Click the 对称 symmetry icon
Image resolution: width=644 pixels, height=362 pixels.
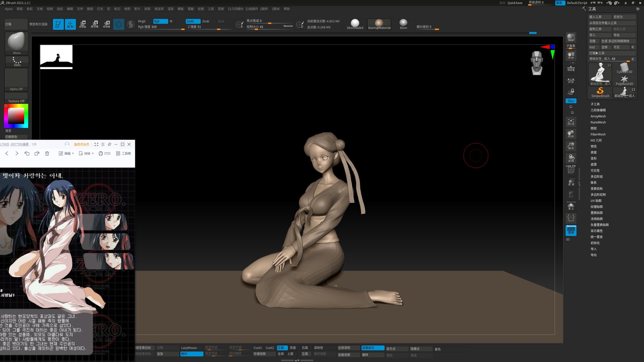[x=571, y=81]
